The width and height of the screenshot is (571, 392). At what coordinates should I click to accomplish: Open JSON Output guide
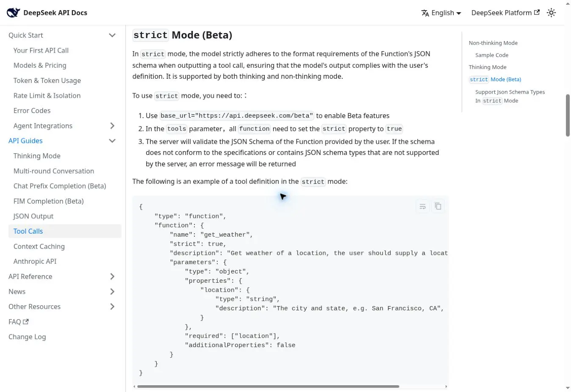[x=33, y=216]
